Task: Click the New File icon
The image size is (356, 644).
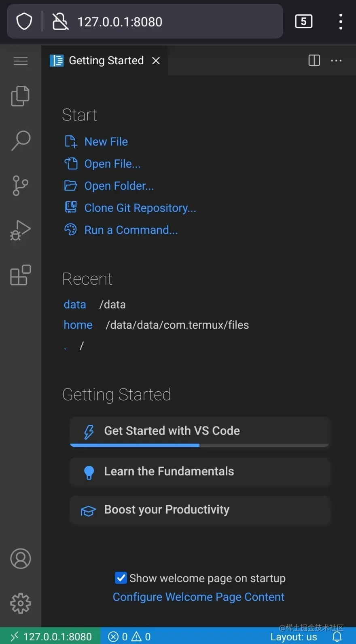Action: (x=71, y=141)
